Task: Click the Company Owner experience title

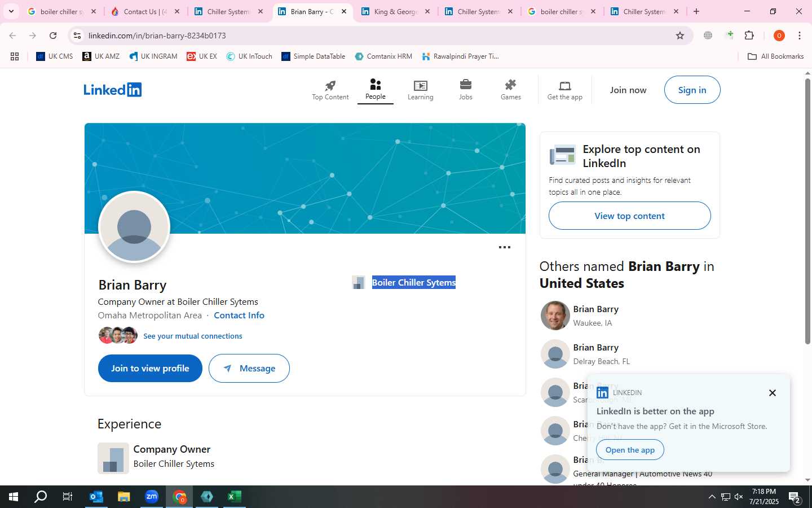Action: pos(172,449)
